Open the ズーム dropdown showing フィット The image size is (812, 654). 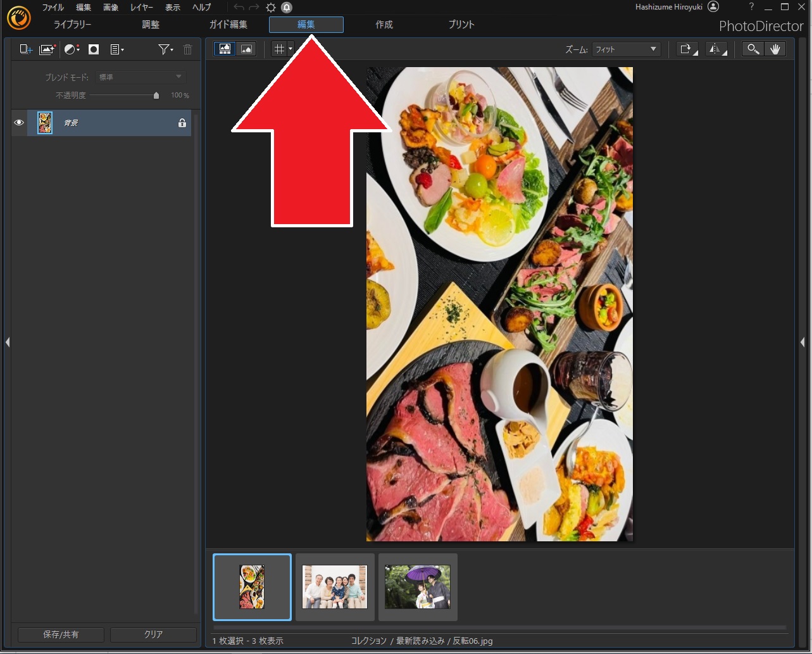coord(627,49)
